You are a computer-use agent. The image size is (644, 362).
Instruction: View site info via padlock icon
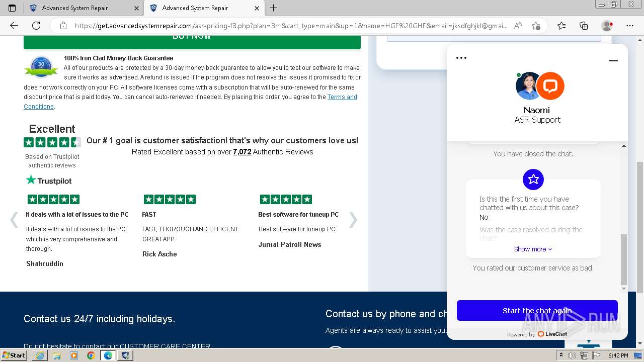tap(63, 26)
